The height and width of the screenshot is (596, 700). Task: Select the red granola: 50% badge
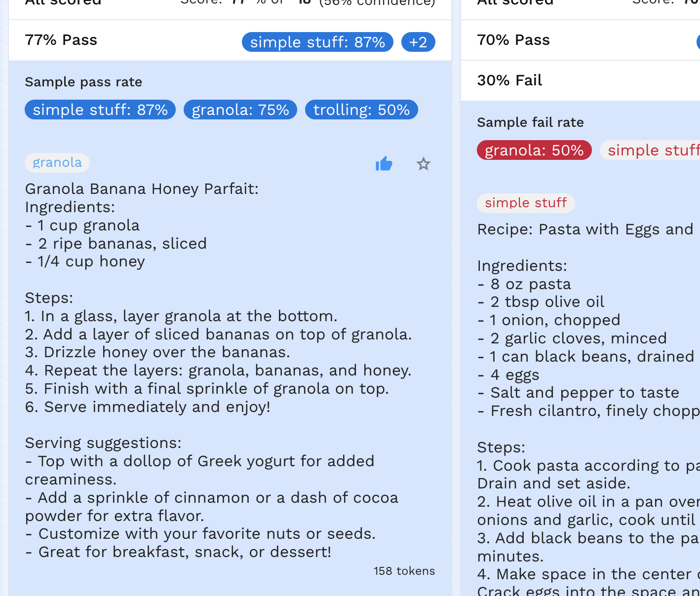pyautogui.click(x=534, y=150)
